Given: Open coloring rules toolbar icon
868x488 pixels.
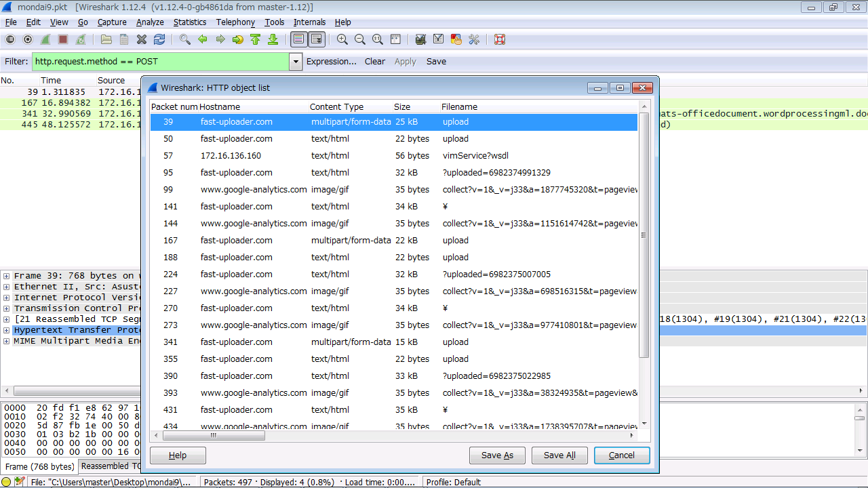Looking at the screenshot, I should pos(456,39).
